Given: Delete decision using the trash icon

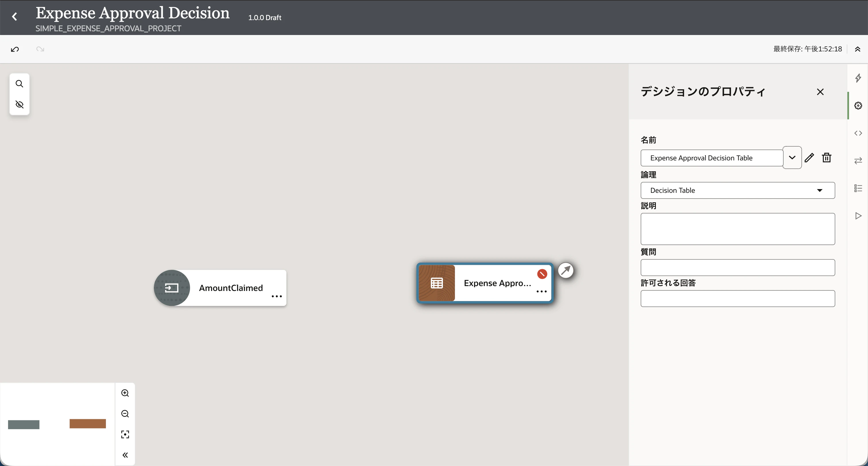Looking at the screenshot, I should tap(826, 157).
